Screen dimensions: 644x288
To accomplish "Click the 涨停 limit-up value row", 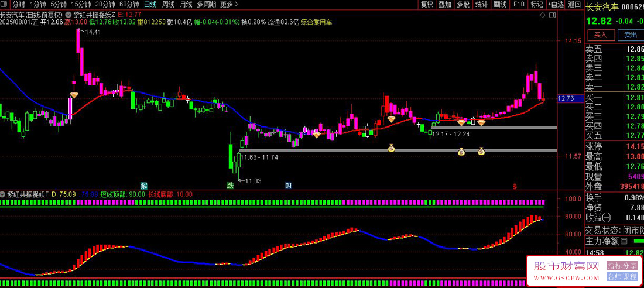I will coord(614,146).
